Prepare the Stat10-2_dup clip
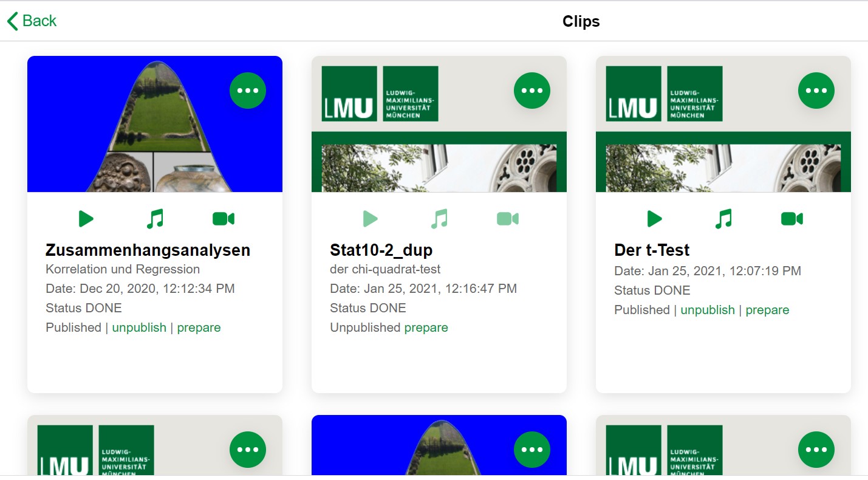Viewport: 868px width, 480px height. (x=426, y=327)
